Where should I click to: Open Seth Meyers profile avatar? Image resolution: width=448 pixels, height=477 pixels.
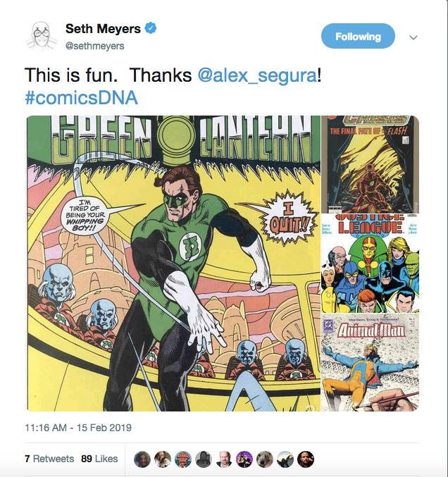tap(41, 36)
